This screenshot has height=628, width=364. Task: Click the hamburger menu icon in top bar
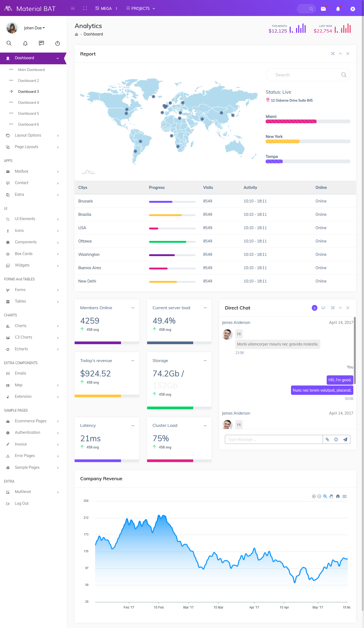coord(73,8)
